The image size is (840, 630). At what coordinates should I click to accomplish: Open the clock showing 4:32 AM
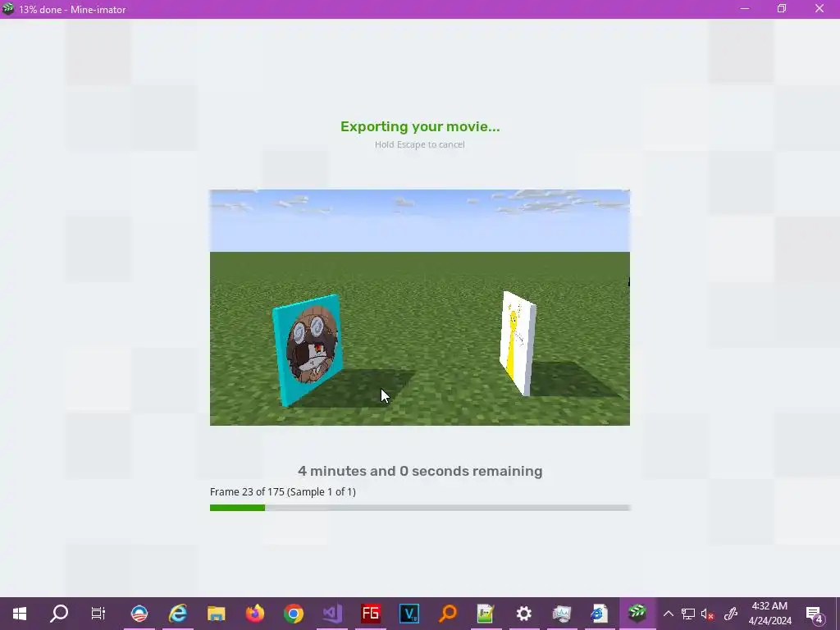pyautogui.click(x=769, y=614)
